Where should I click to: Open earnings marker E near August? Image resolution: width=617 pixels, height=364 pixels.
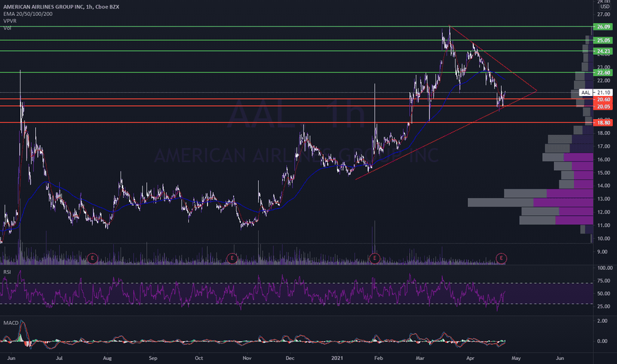click(92, 259)
